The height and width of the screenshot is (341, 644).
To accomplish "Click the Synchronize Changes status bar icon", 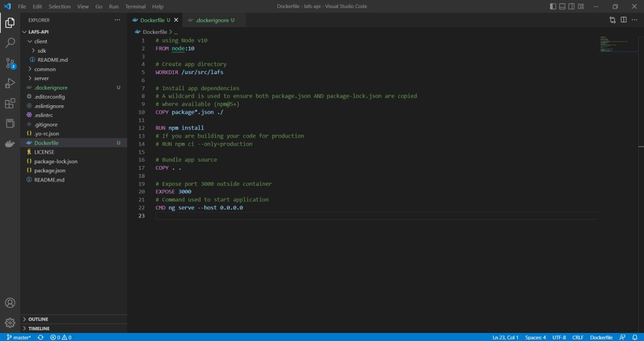I will [40, 337].
